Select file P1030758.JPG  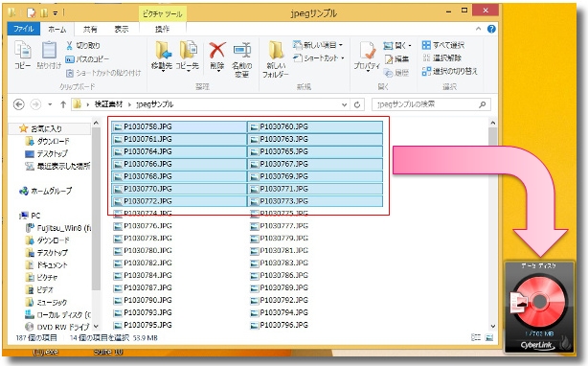[179, 126]
